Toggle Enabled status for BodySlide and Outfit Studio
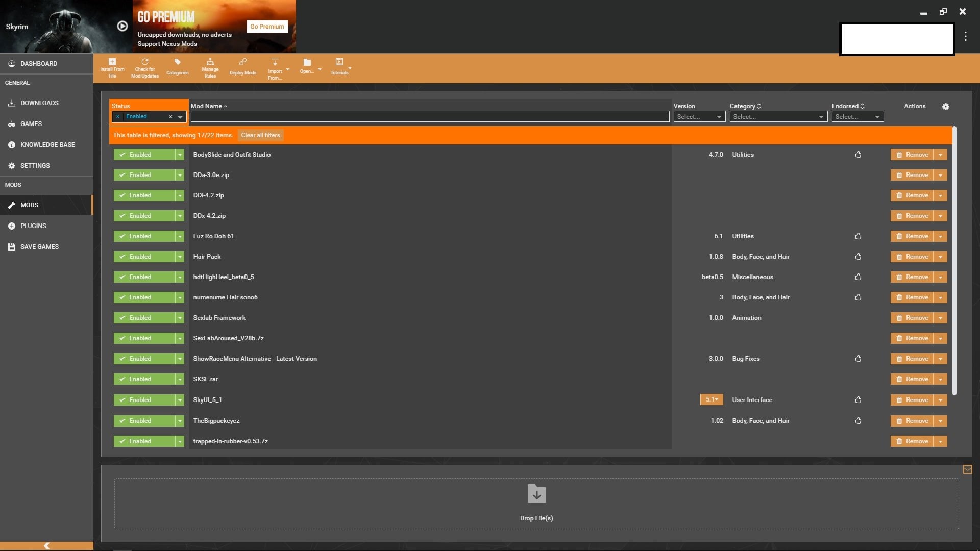The image size is (980, 551). click(x=144, y=155)
